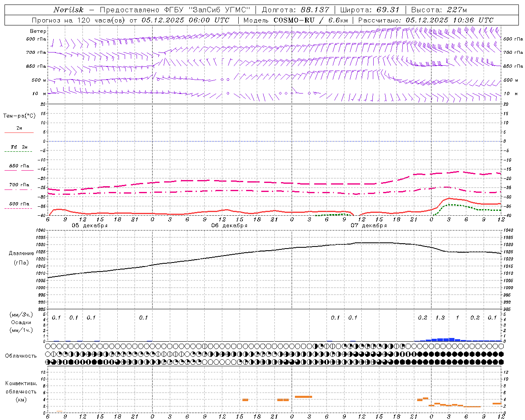
Task: Click the 'Долгота: 88.137' longitude field
Action: click(295, 10)
